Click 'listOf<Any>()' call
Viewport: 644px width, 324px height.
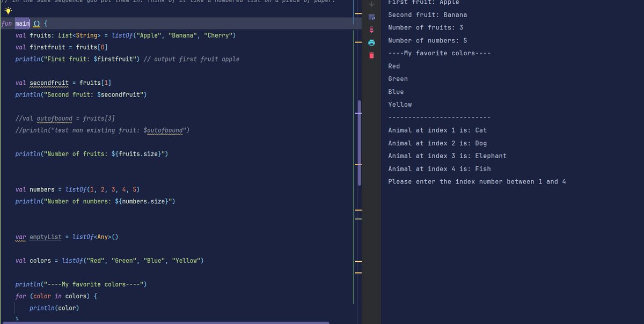tap(95, 237)
